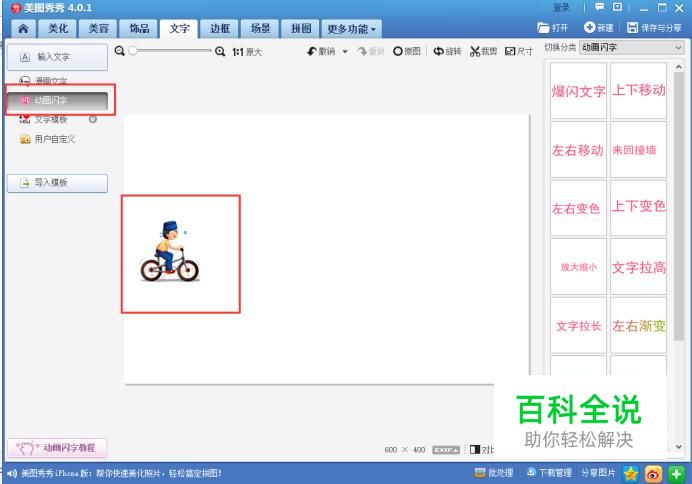Choose the 左右变色 animation template
Image resolution: width=692 pixels, height=484 pixels.
(578, 208)
